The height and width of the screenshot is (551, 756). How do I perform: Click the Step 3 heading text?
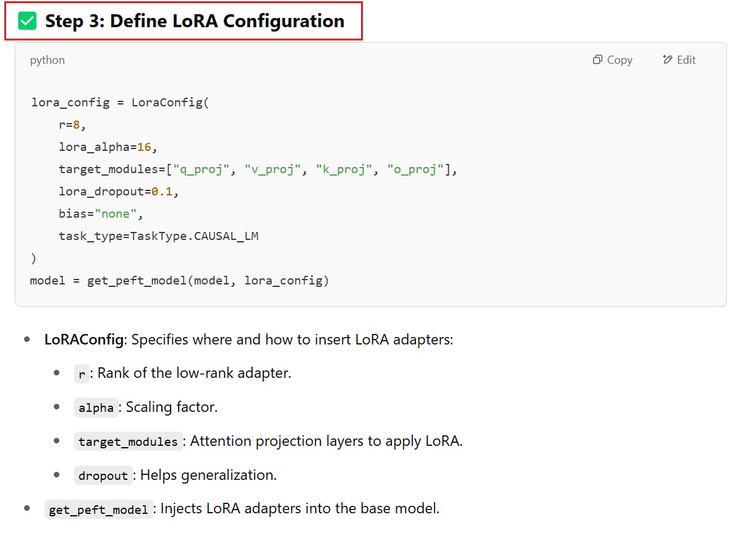[194, 21]
